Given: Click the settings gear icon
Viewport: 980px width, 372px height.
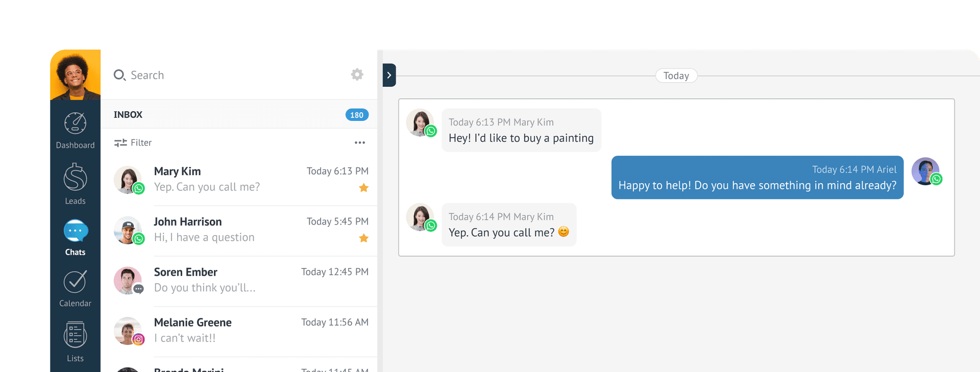Looking at the screenshot, I should (x=357, y=75).
